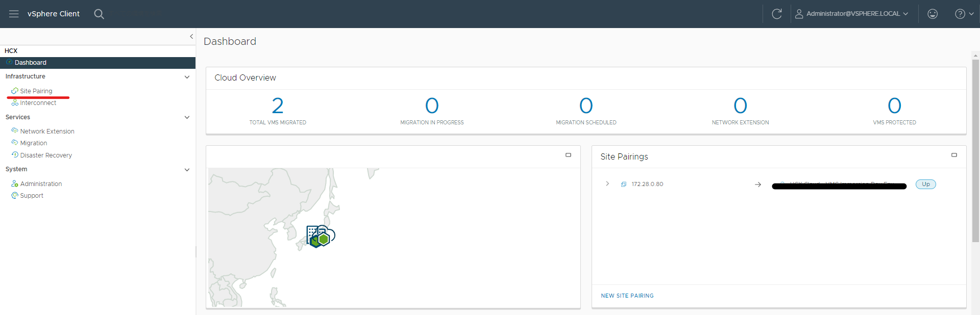Open the help question mark menu

point(964,14)
